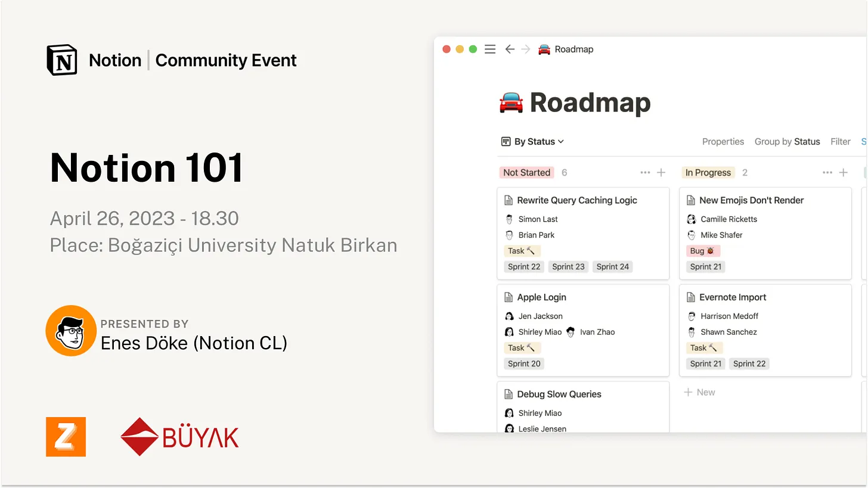Click the Task tag on Evernote Import card

[x=704, y=348]
